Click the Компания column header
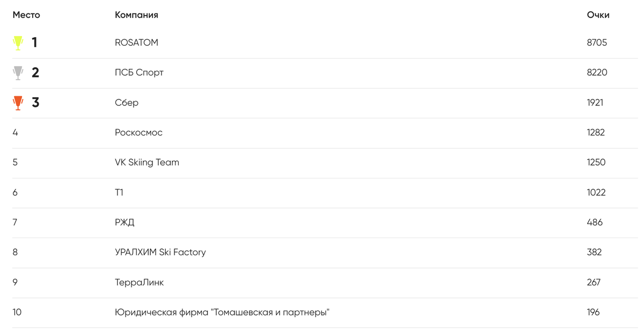Screen dimensions: 644x330 (x=136, y=15)
